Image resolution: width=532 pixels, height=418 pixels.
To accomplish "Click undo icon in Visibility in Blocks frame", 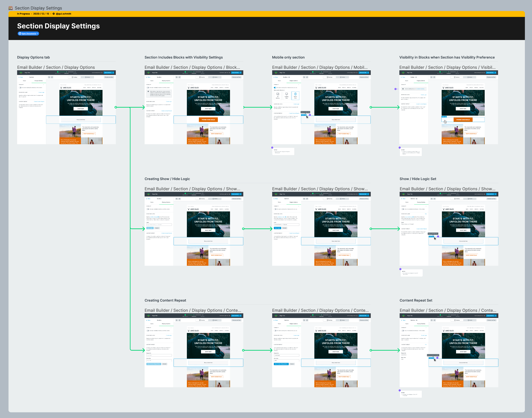I will point(431,77).
